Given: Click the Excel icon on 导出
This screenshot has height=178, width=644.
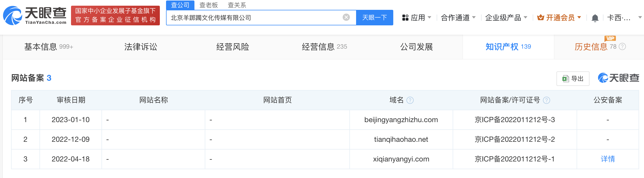Looking at the screenshot, I should click(x=566, y=79).
